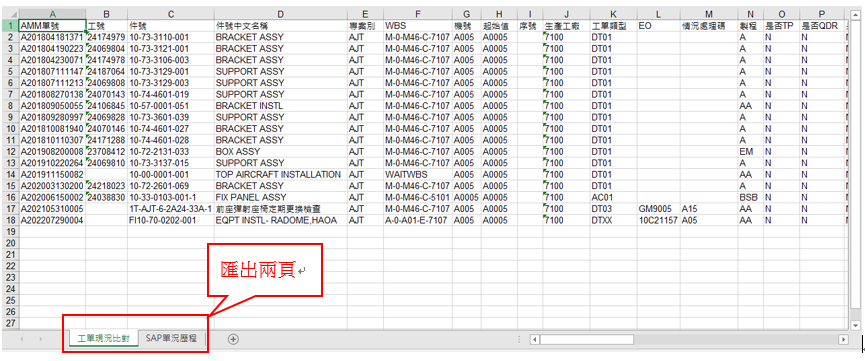Click the horizontal scrollbar right arrow

pos(842,339)
